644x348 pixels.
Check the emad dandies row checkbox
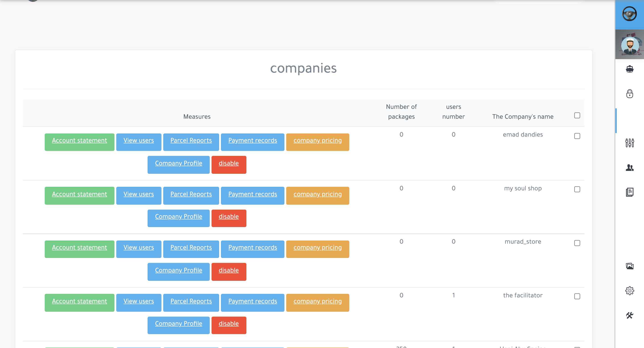[577, 136]
